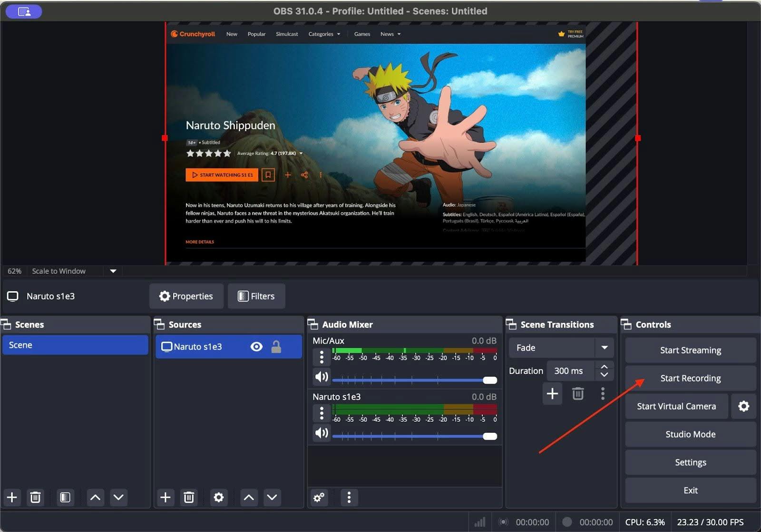Click share icon in Crunchyroll preview
761x532 pixels.
point(304,175)
